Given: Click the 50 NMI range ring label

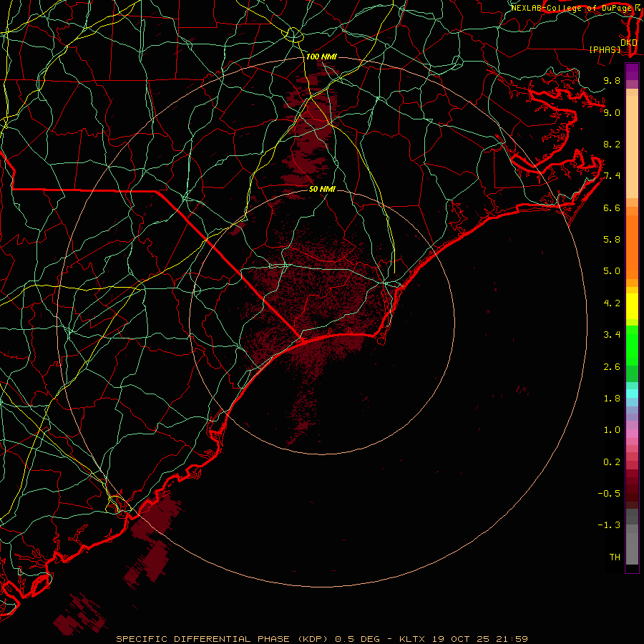Looking at the screenshot, I should [322, 189].
